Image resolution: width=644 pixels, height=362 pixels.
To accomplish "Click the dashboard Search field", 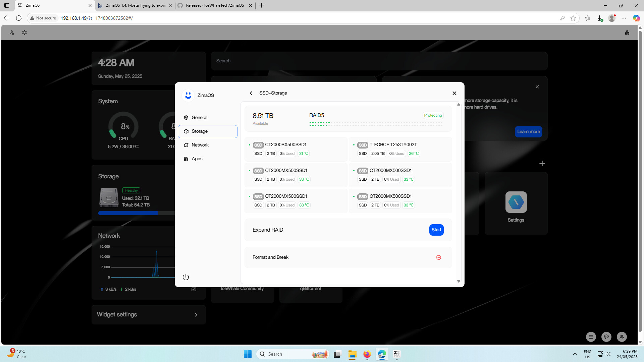I will coord(379,61).
